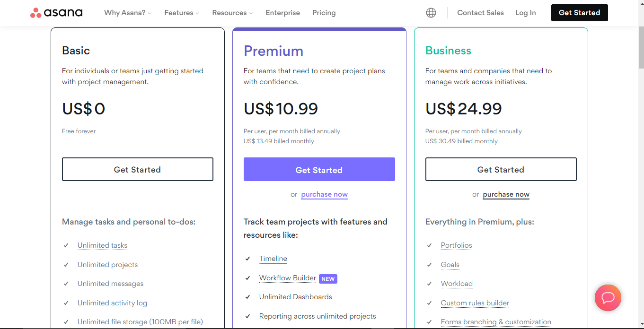644x329 pixels.
Task: Click Get Started under Business plan
Action: click(501, 169)
